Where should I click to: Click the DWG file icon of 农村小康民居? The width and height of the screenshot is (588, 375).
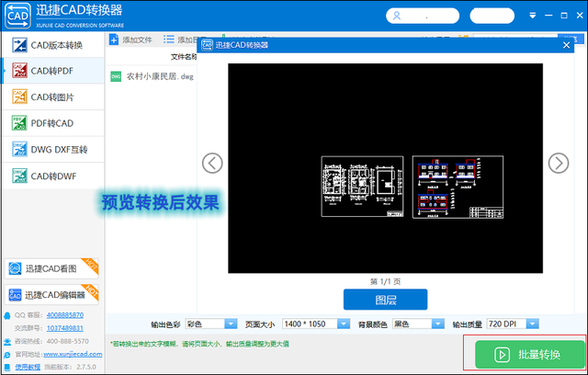(116, 76)
